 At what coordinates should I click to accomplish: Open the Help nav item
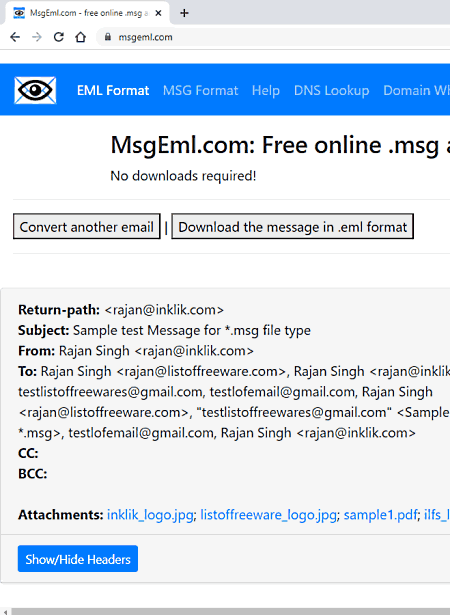point(266,91)
